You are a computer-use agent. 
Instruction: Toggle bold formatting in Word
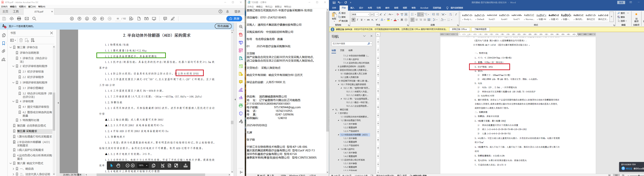point(353,20)
